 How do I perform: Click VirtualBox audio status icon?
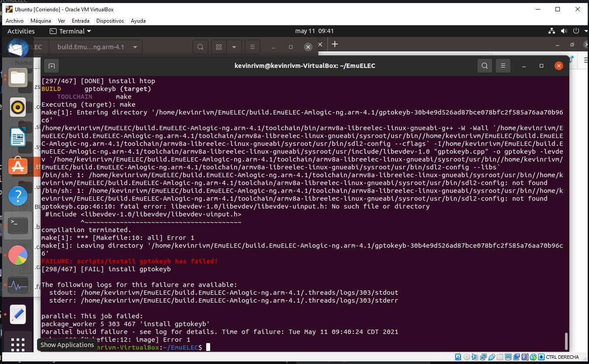(x=474, y=357)
